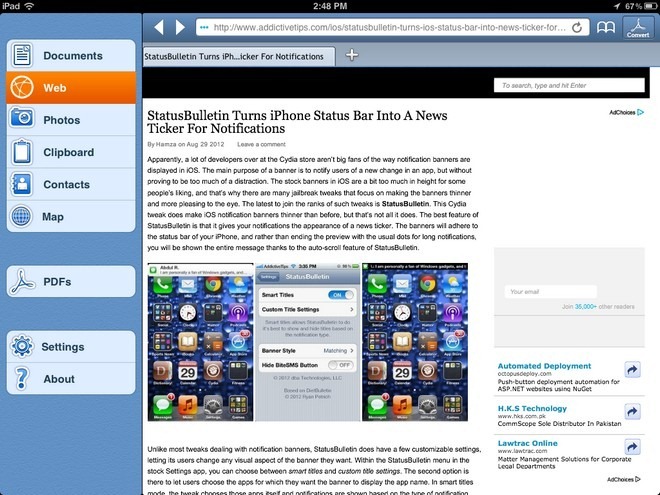Open Automated Deployment ad link
Screen dimensions: 660x495
click(544, 366)
